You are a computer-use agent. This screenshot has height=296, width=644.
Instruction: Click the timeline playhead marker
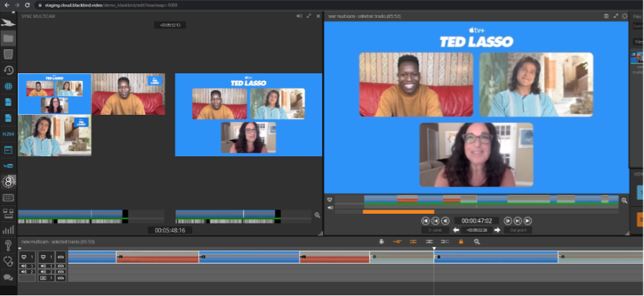[434, 248]
